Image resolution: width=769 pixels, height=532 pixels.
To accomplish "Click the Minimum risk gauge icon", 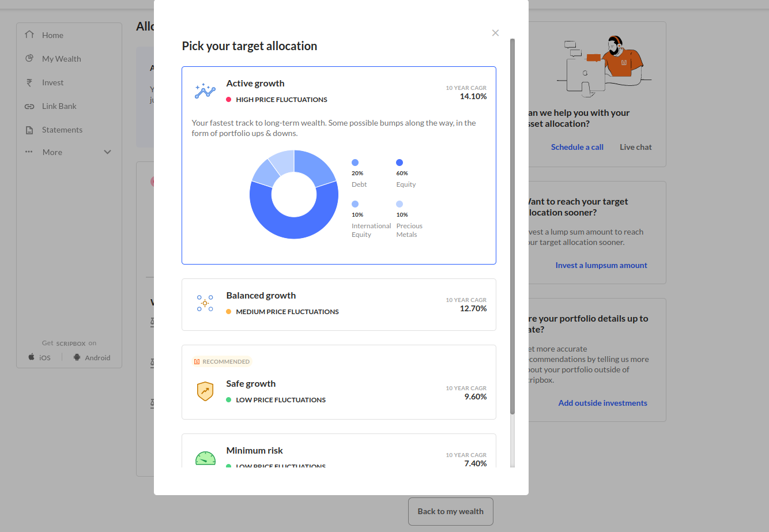I will [205, 459].
